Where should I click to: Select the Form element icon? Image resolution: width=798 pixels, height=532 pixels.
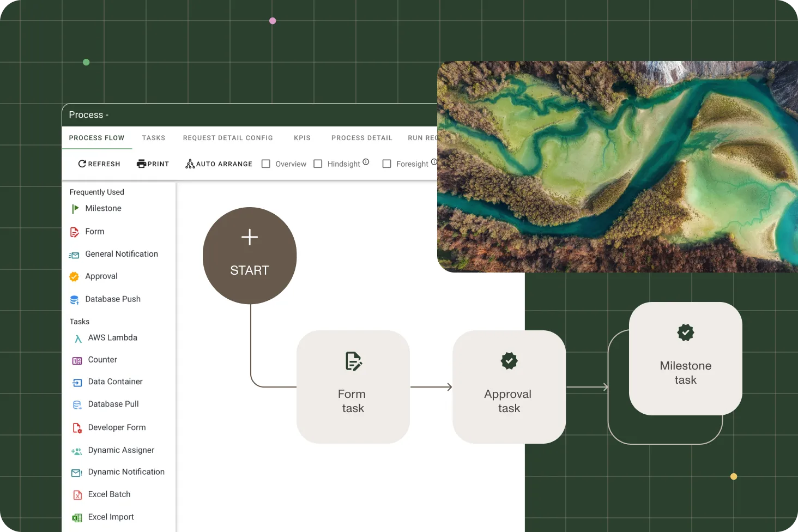(75, 232)
